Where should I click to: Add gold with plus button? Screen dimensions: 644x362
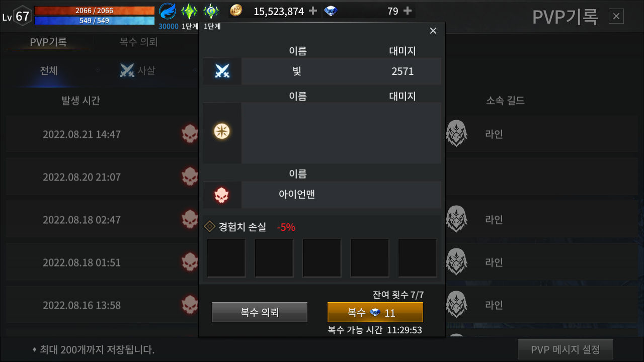click(313, 11)
